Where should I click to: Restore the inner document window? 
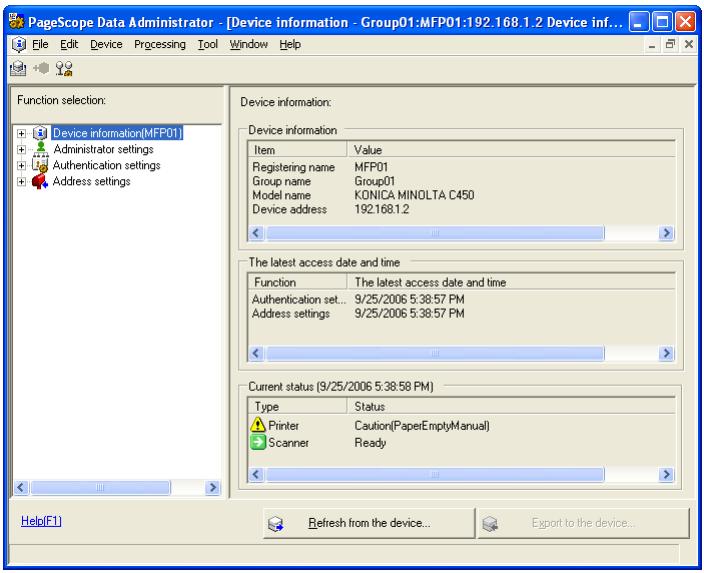point(670,44)
